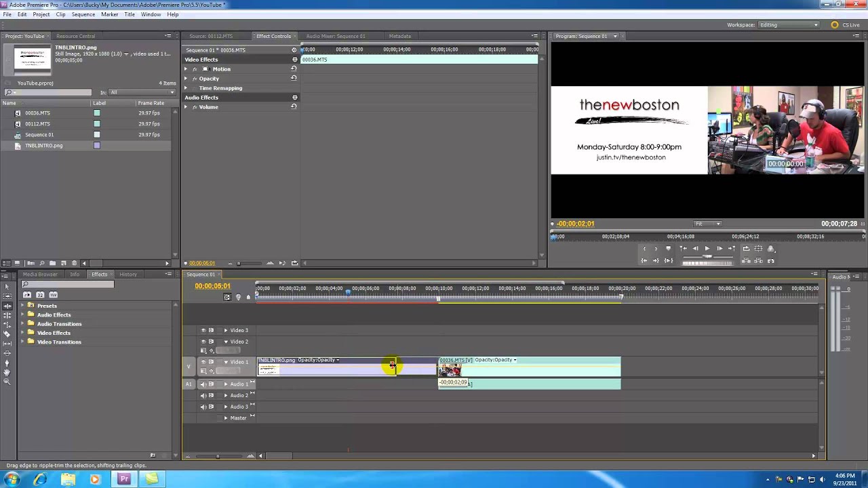Open the Marker menu
This screenshot has height=488, width=868.
pos(110,14)
